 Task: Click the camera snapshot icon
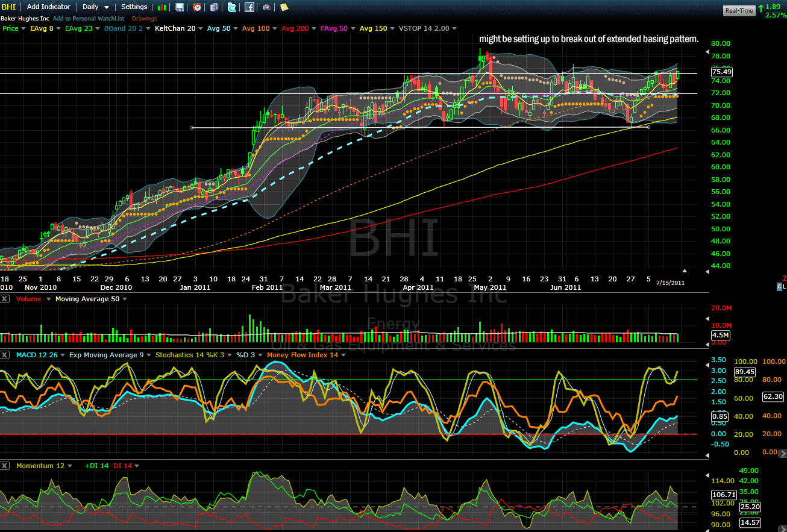pos(266,7)
